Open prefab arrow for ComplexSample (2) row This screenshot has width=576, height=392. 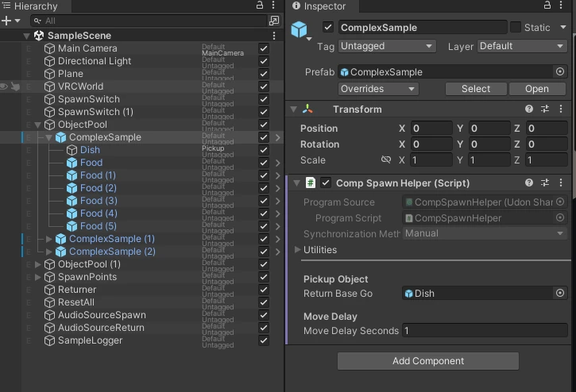[x=278, y=252]
